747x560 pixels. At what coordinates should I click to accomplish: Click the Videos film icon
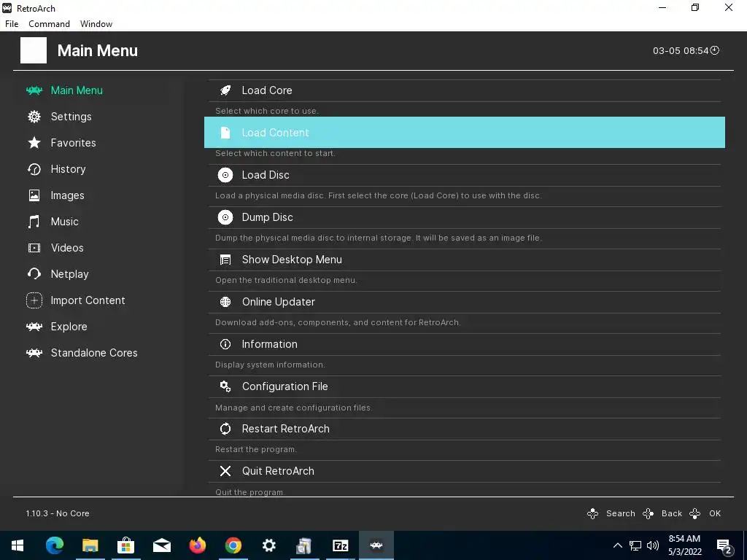34,248
